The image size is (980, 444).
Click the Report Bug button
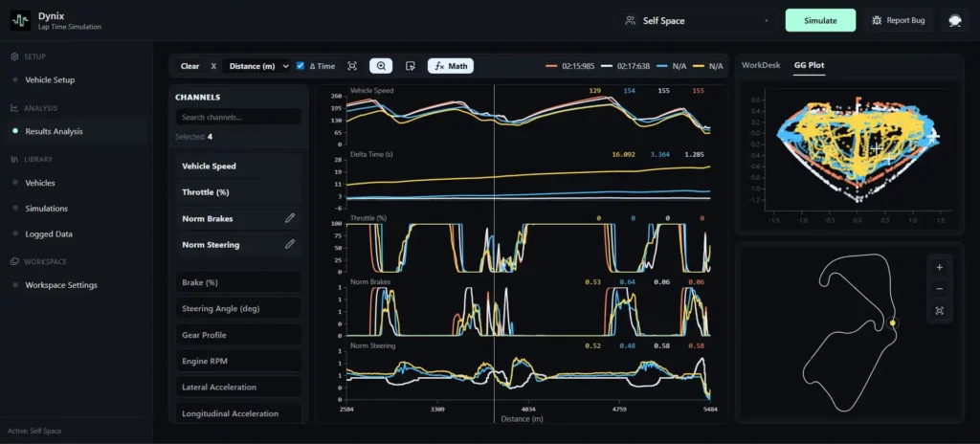(899, 21)
